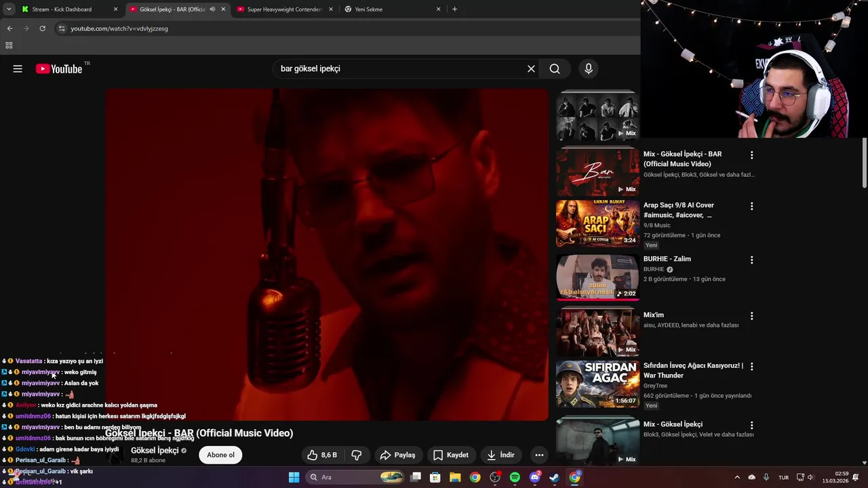Viewport: 868px width, 488px height.
Task: Open Steam from the taskbar
Action: [x=555, y=477]
